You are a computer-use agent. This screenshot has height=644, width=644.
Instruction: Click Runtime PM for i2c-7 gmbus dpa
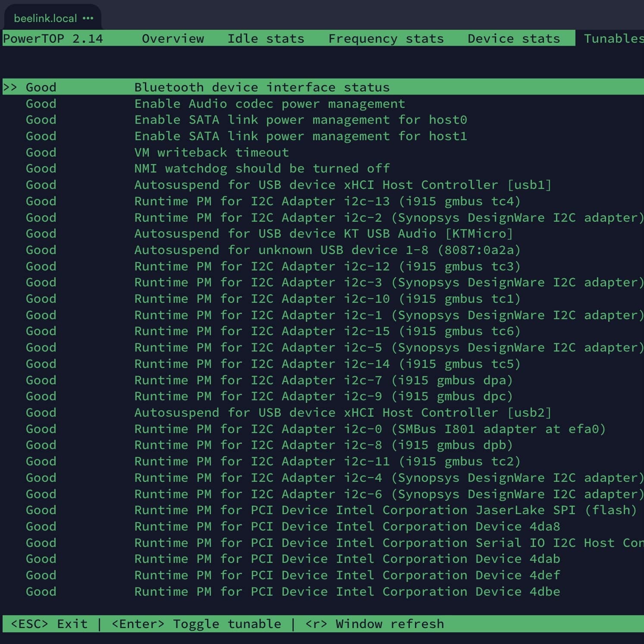click(324, 380)
